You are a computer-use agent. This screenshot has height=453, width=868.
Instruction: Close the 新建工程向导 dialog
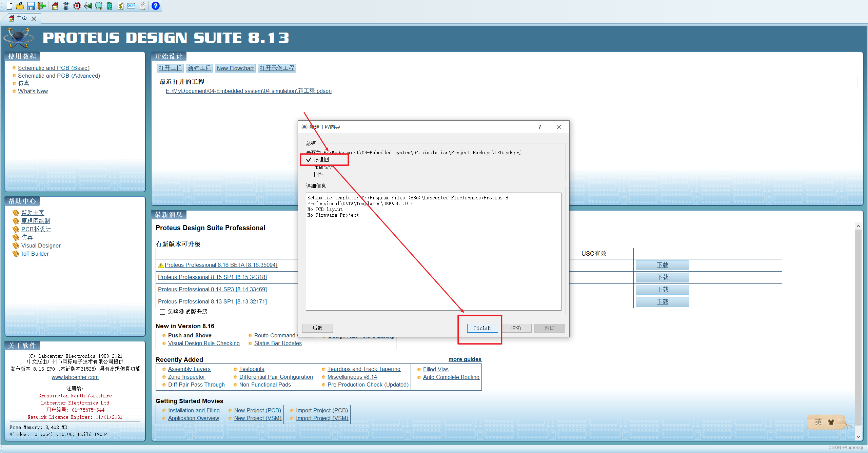(559, 127)
